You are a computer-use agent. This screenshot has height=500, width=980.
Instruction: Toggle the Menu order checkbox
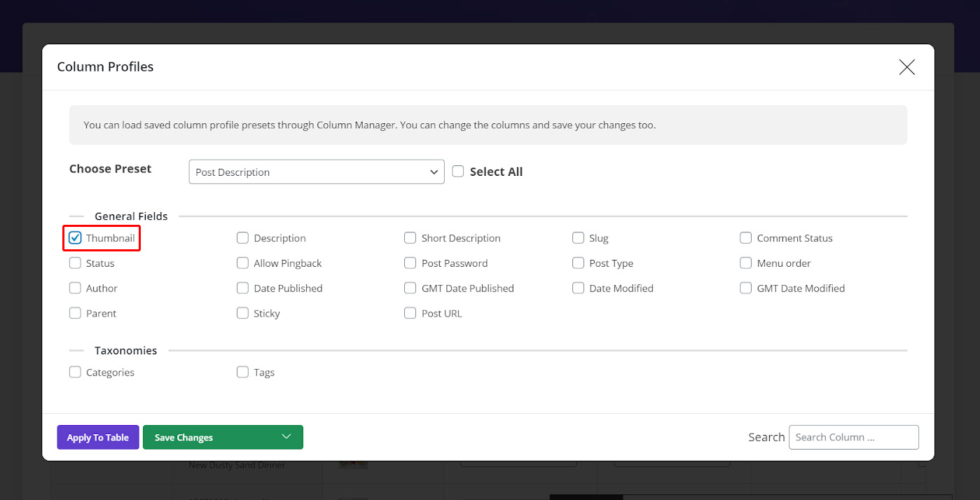(745, 263)
